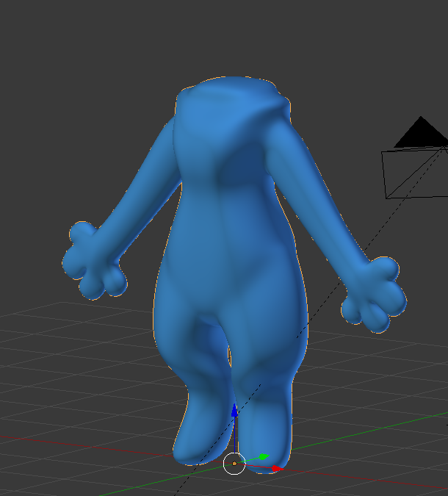Click the character's belly area

click(231, 269)
